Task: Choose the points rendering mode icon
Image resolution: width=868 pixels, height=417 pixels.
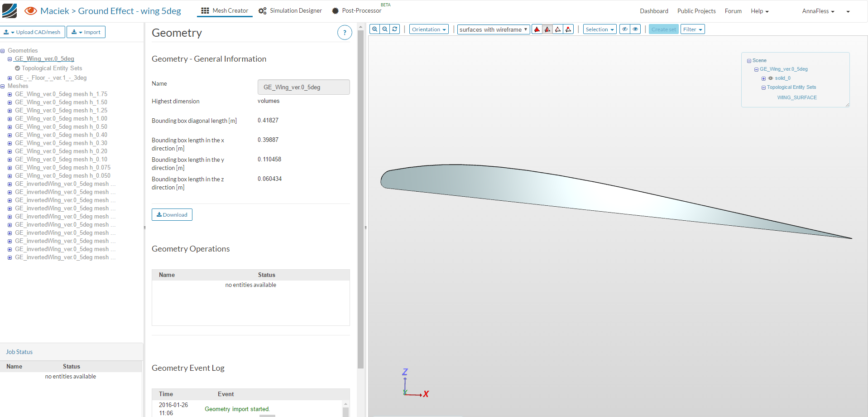Action: [x=568, y=29]
